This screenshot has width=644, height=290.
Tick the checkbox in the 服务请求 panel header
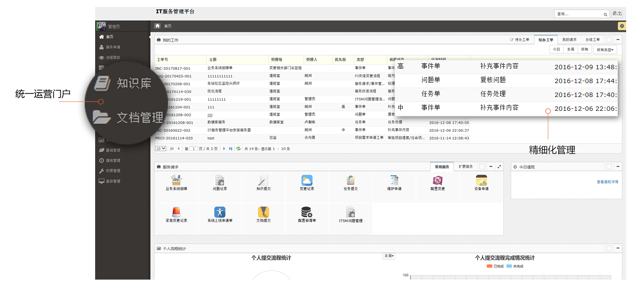[x=483, y=166]
